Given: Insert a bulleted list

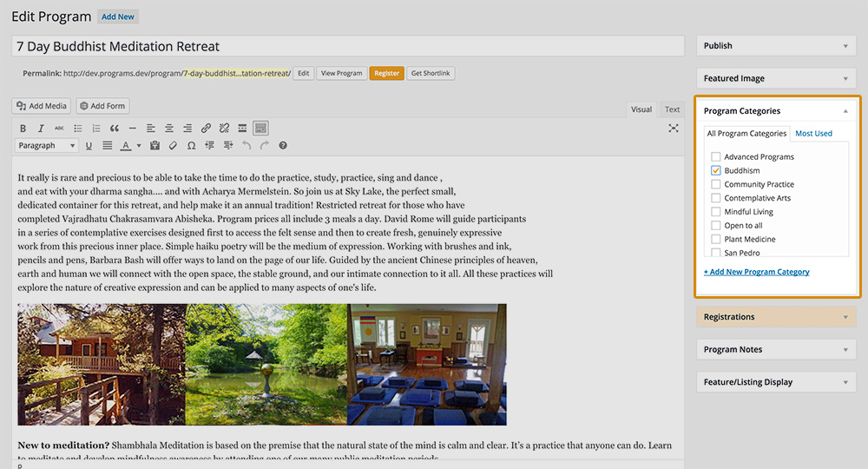Looking at the screenshot, I should click(77, 128).
